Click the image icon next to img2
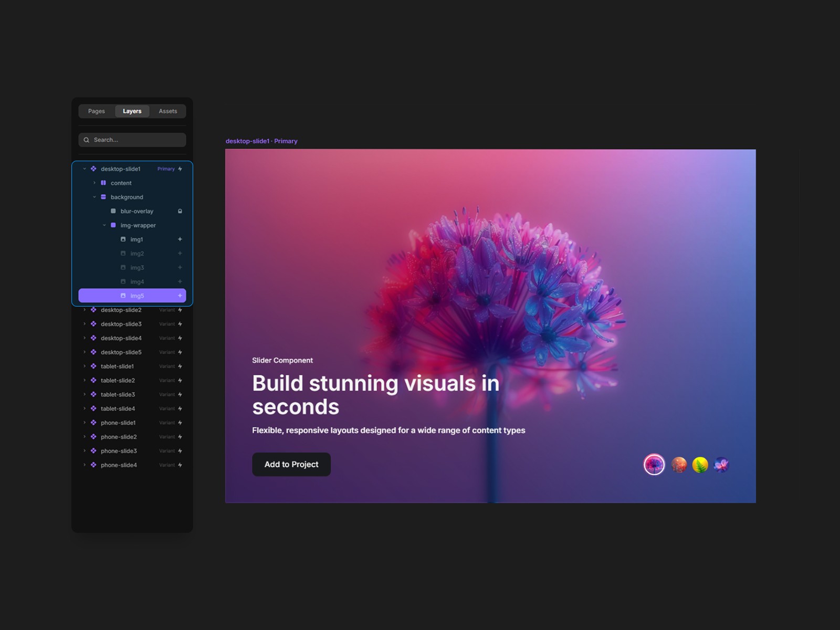840x630 pixels. tap(123, 254)
